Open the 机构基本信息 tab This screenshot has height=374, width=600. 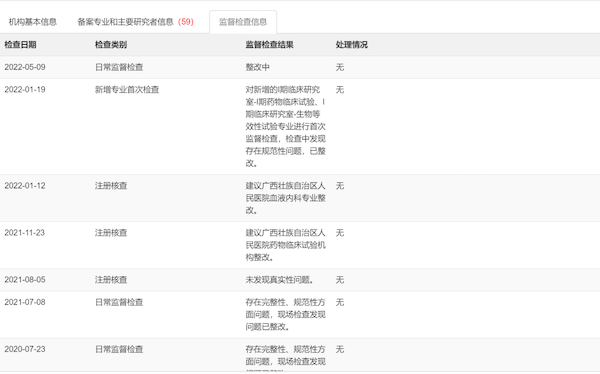tap(33, 22)
